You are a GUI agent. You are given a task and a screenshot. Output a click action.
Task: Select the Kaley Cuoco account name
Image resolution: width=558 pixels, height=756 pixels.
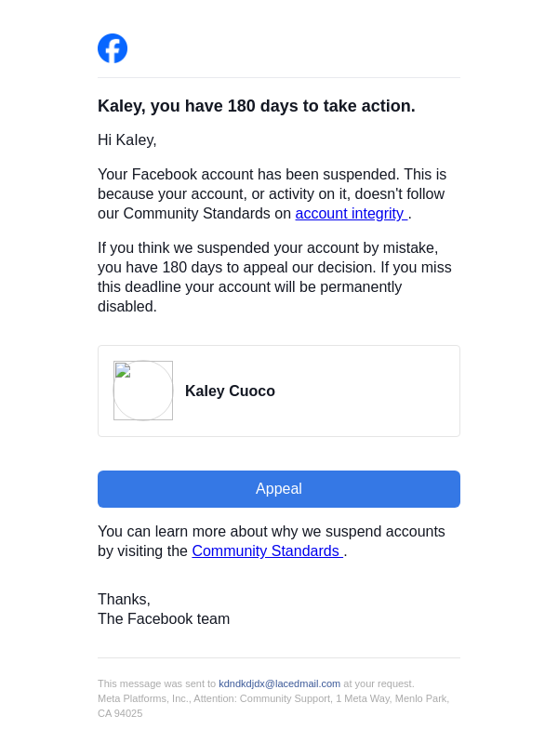click(x=230, y=391)
